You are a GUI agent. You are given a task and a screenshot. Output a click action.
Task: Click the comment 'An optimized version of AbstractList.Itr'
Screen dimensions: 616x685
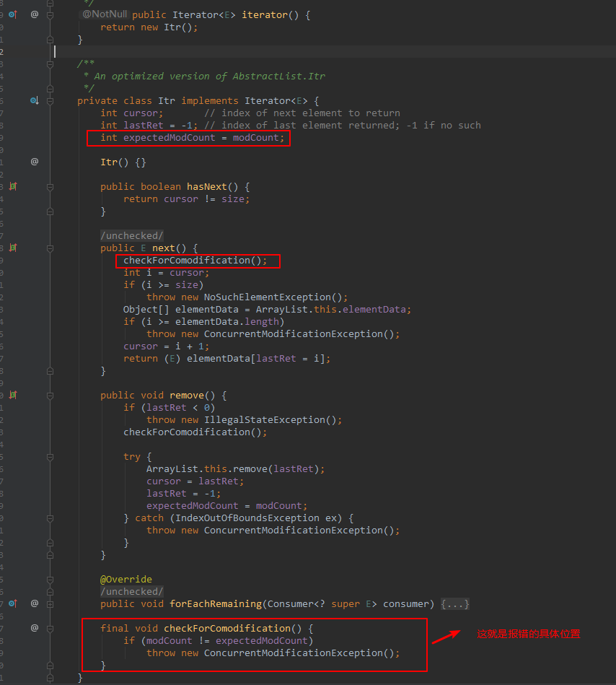tap(210, 76)
